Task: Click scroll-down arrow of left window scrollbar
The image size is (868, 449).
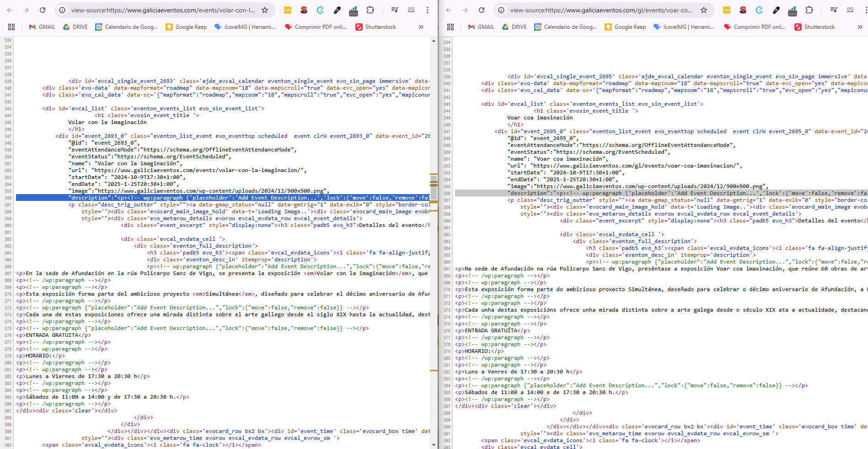Action: (x=434, y=445)
